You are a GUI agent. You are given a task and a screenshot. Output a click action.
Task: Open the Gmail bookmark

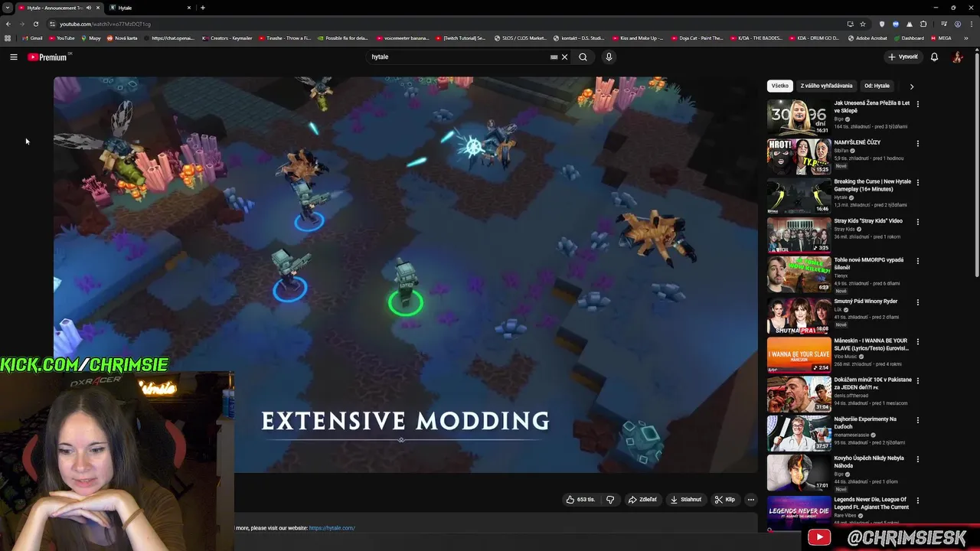click(32, 38)
